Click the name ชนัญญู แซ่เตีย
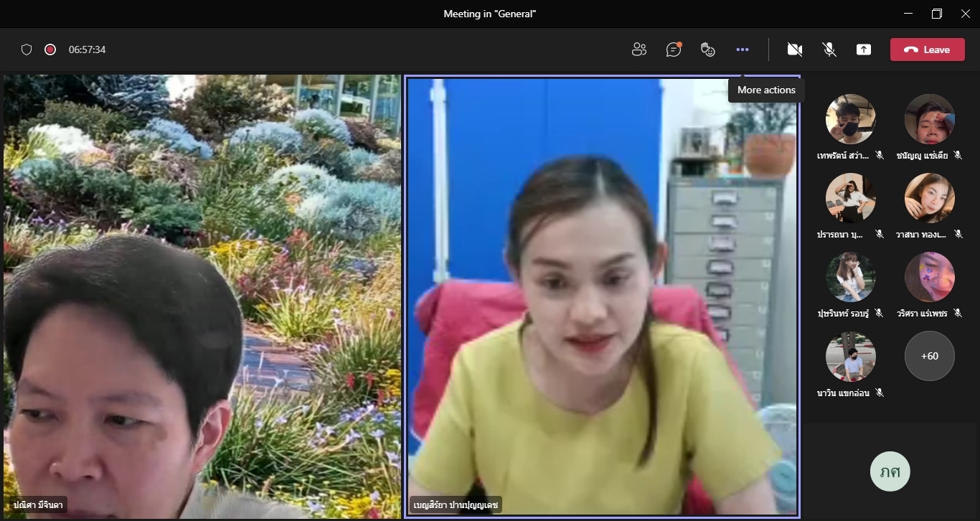The image size is (980, 521). [922, 156]
